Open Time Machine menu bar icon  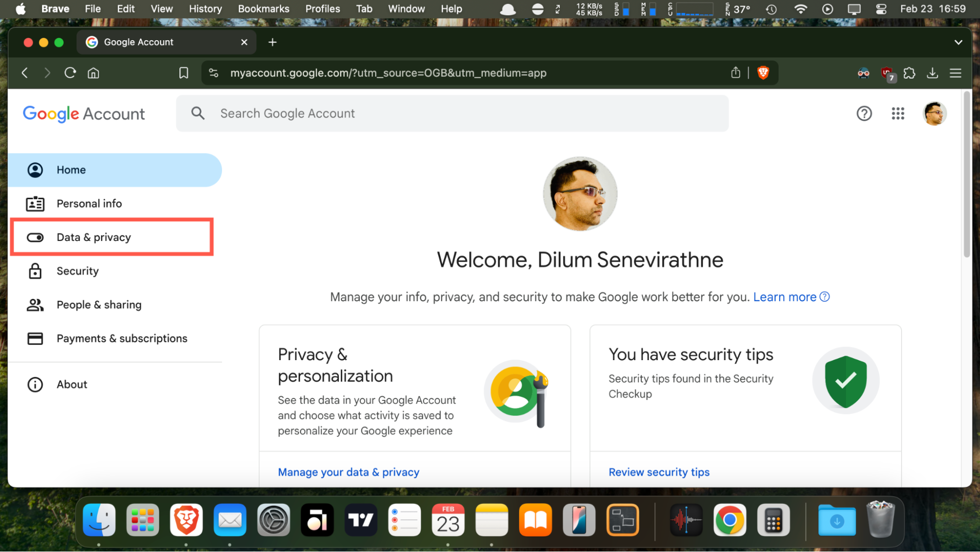[x=771, y=9]
